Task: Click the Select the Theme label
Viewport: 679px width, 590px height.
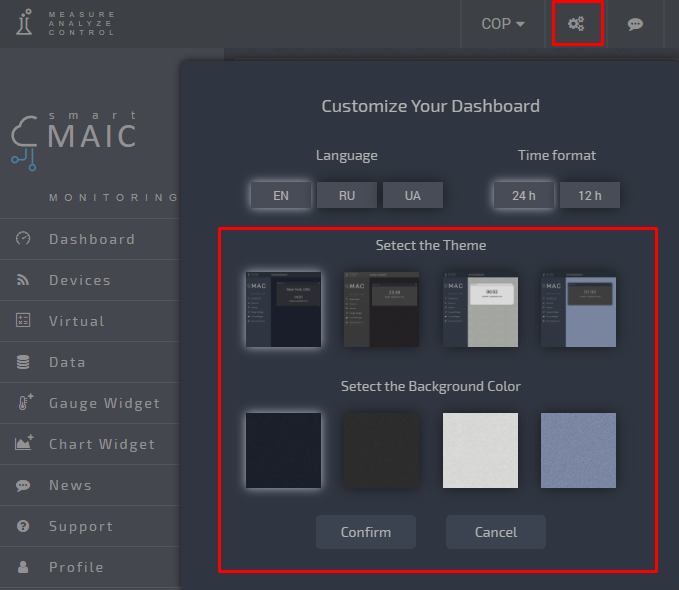Action: click(431, 245)
